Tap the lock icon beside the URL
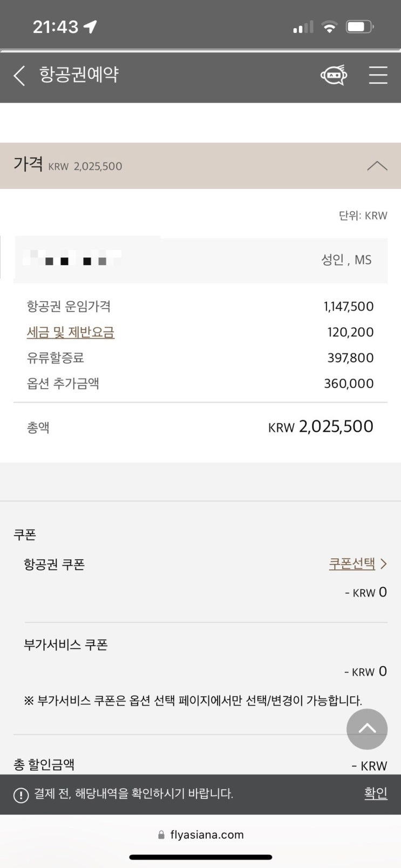The height and width of the screenshot is (868, 401). [161, 835]
